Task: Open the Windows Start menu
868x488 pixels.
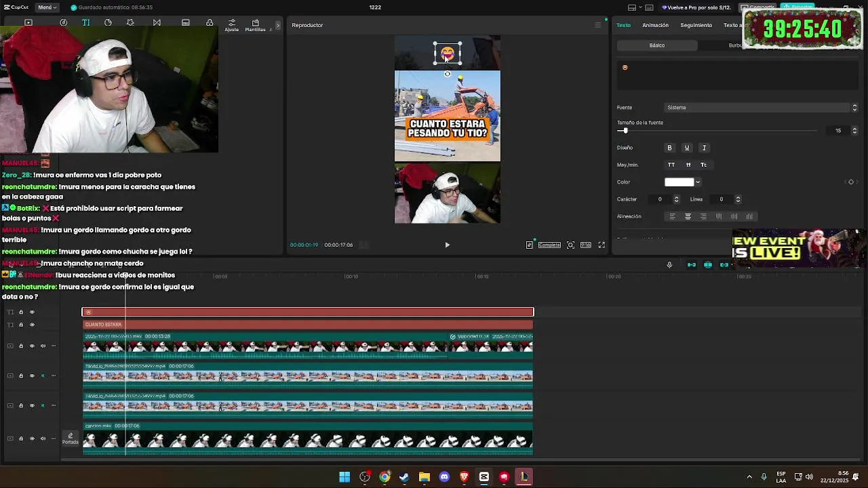Action: coord(344,477)
